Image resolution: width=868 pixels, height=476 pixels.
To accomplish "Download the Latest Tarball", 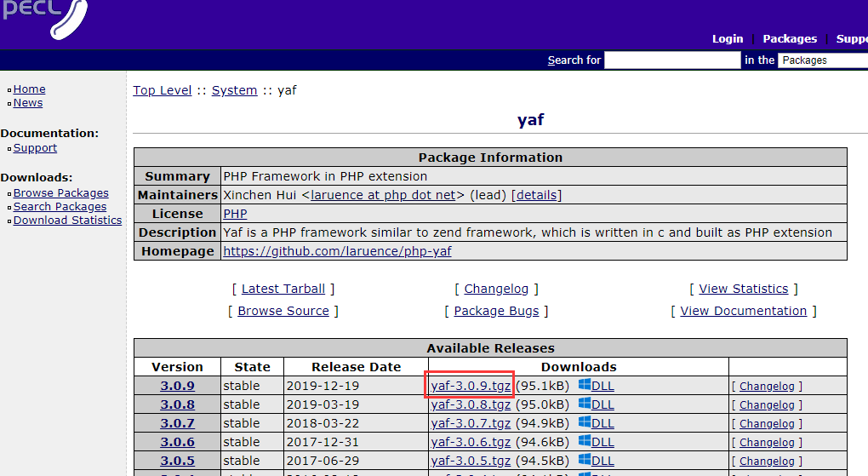I will (283, 289).
